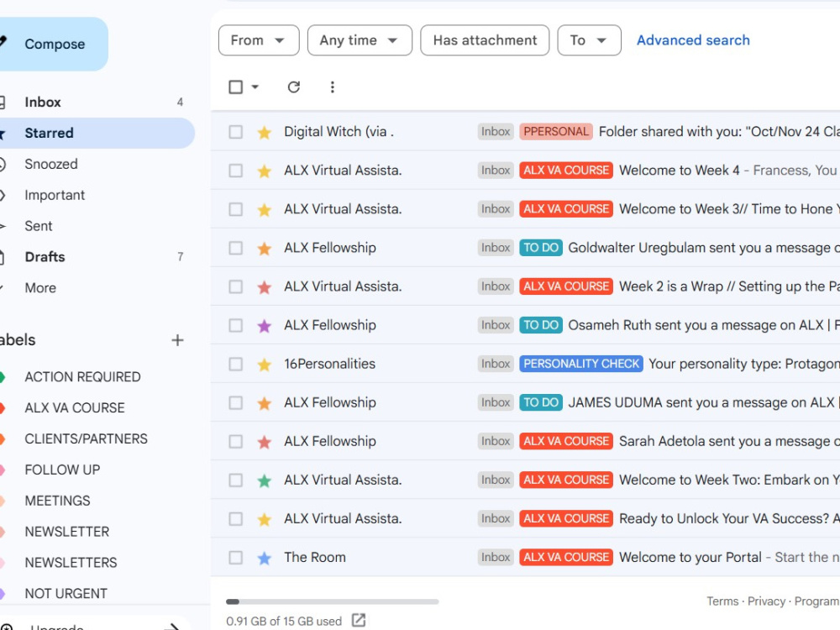Image resolution: width=840 pixels, height=630 pixels.
Task: Click the green star on Welcome to Week Two email
Action: pyautogui.click(x=264, y=480)
